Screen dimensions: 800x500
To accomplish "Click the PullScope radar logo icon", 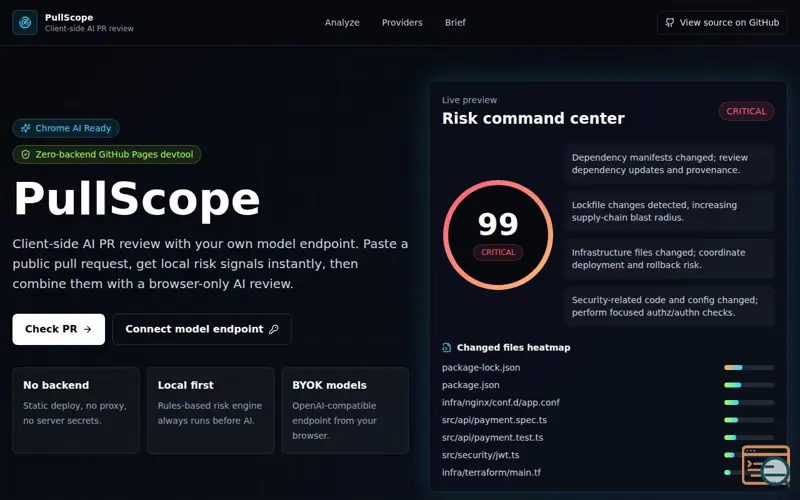I will pos(24,22).
